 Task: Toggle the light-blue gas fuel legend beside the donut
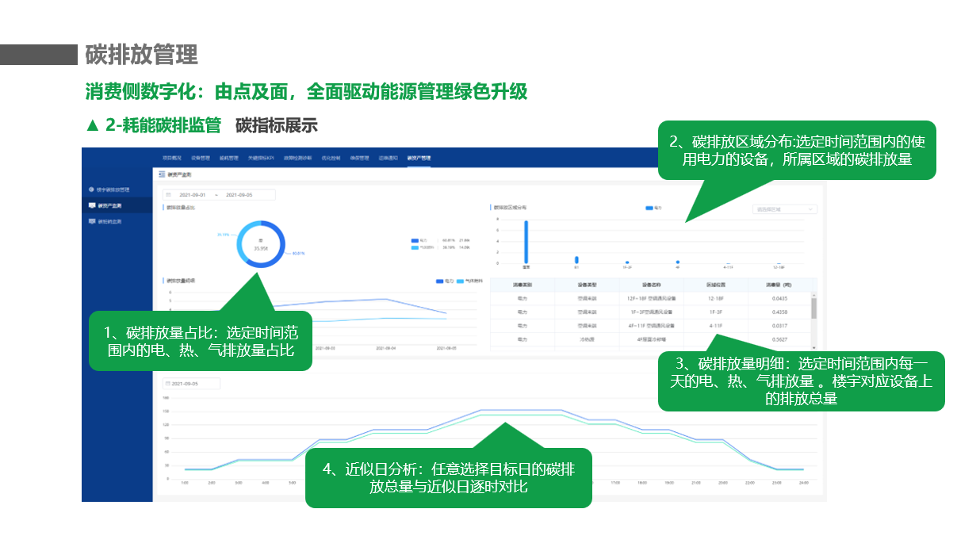tap(415, 247)
